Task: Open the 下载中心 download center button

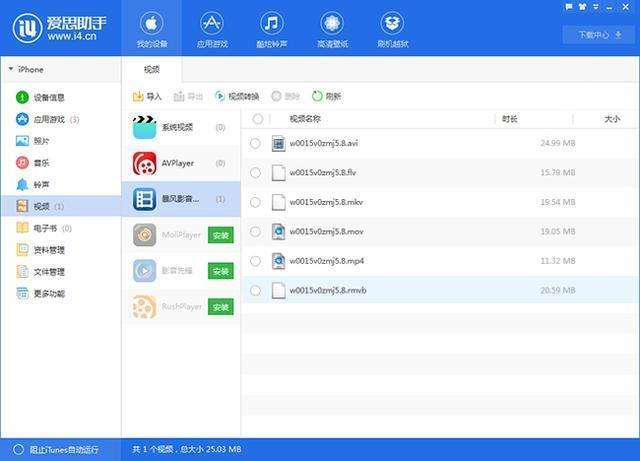Action: tap(599, 35)
